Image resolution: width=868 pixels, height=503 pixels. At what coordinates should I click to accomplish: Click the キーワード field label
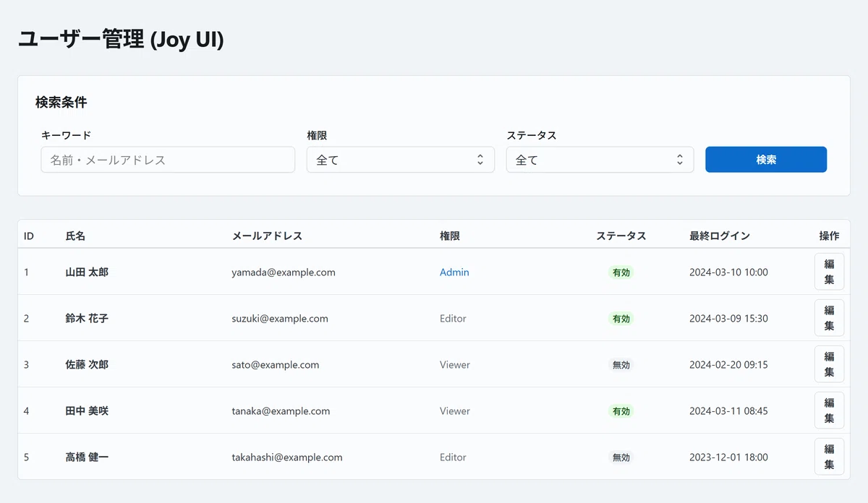(x=67, y=135)
